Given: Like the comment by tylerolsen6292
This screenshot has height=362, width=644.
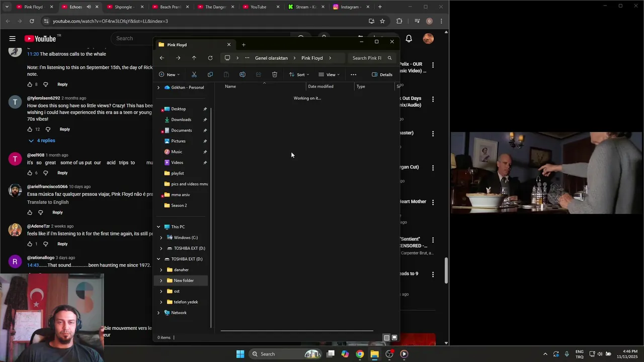Looking at the screenshot, I should click(30, 129).
